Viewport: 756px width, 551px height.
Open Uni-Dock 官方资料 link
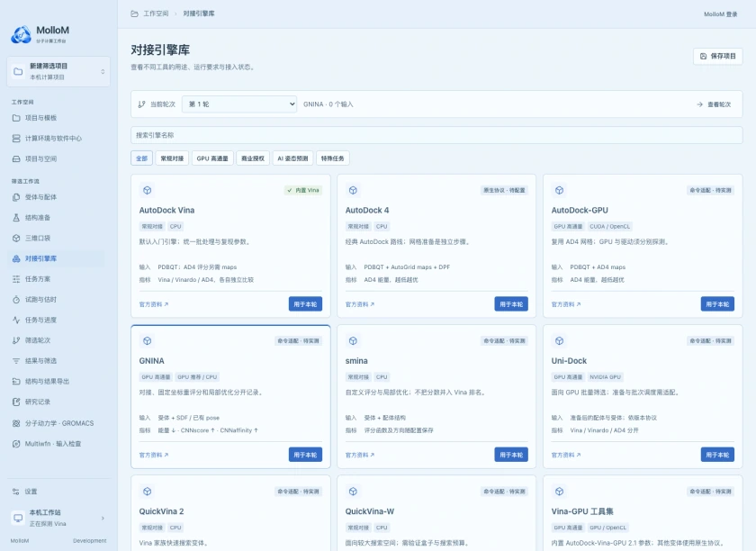click(566, 455)
